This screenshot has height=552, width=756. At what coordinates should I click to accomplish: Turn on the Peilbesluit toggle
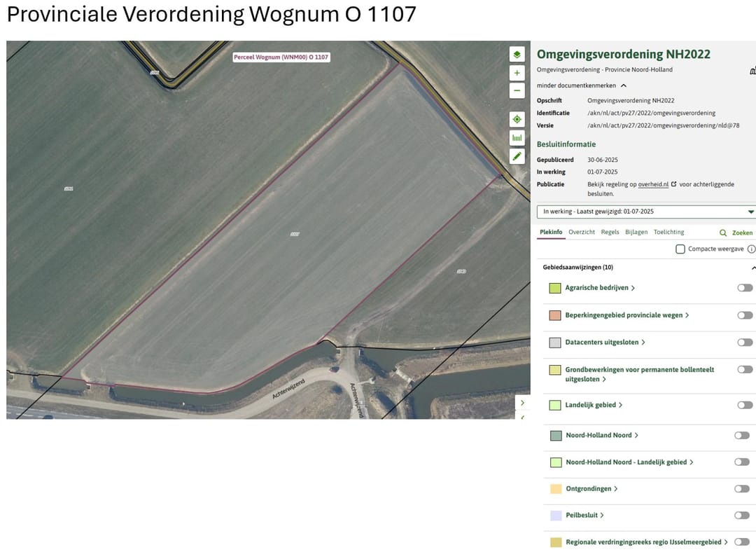(741, 516)
